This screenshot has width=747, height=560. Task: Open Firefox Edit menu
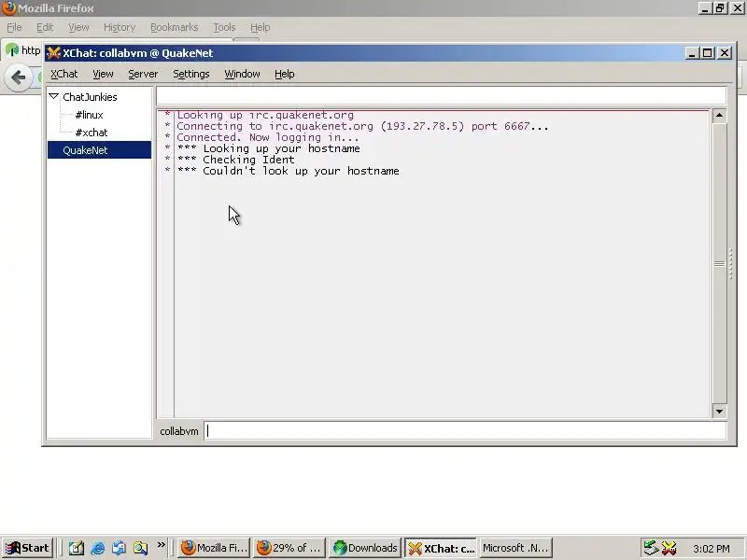[x=45, y=27]
